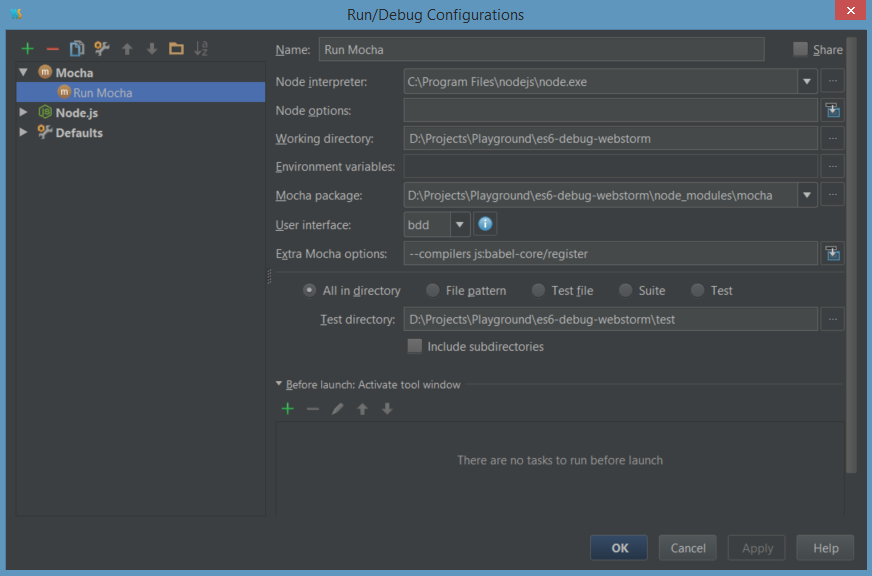Viewport: 872px width, 576px height.
Task: Expand the Extra Mocha options editor
Action: [833, 254]
